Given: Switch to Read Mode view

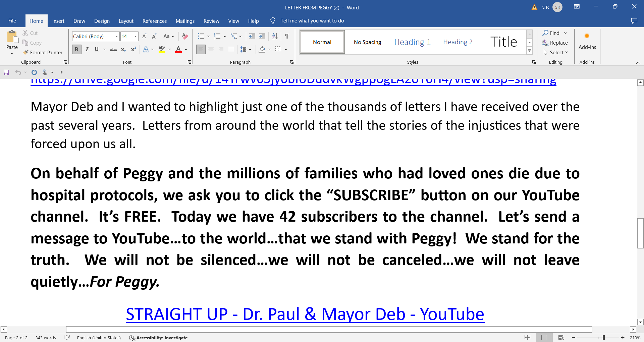Looking at the screenshot, I should (527, 338).
